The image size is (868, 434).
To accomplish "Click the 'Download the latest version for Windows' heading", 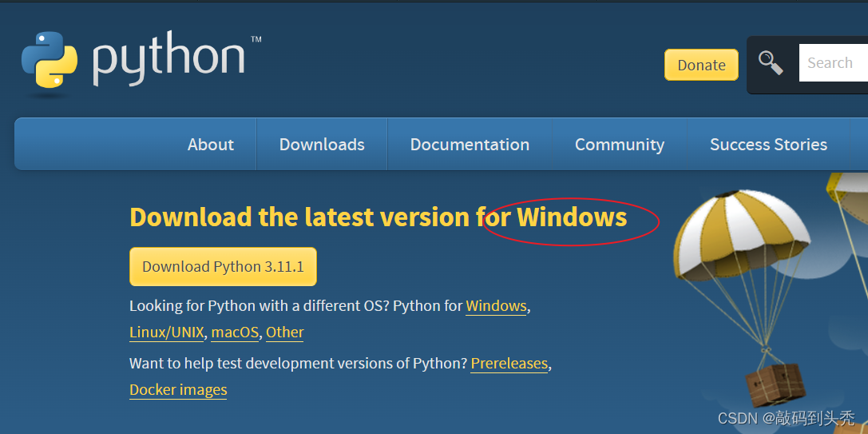I will point(378,217).
